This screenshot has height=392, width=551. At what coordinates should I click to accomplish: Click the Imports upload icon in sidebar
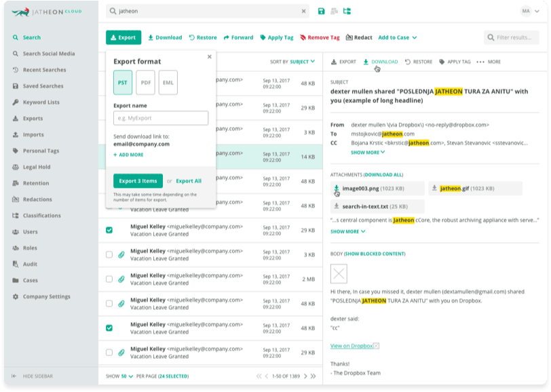point(16,134)
